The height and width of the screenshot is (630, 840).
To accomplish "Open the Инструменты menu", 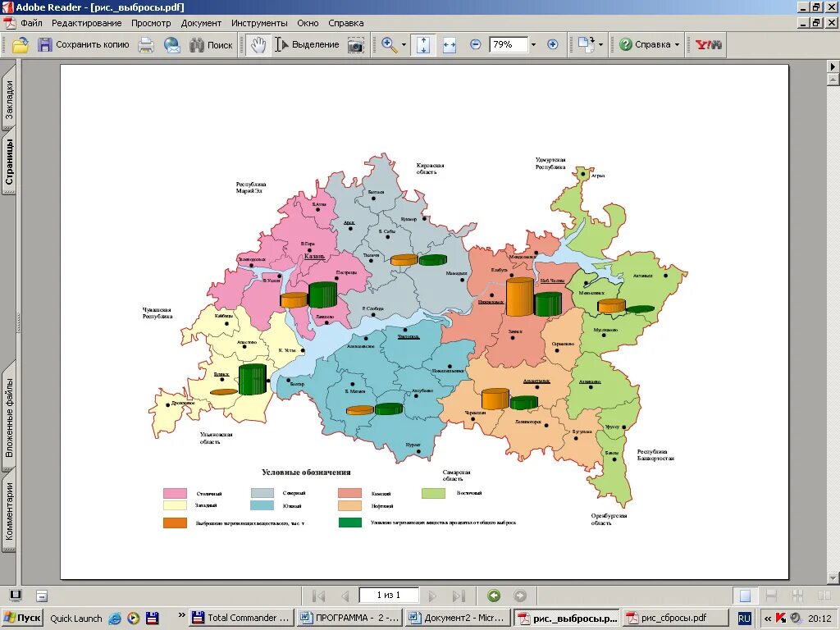I will (259, 23).
